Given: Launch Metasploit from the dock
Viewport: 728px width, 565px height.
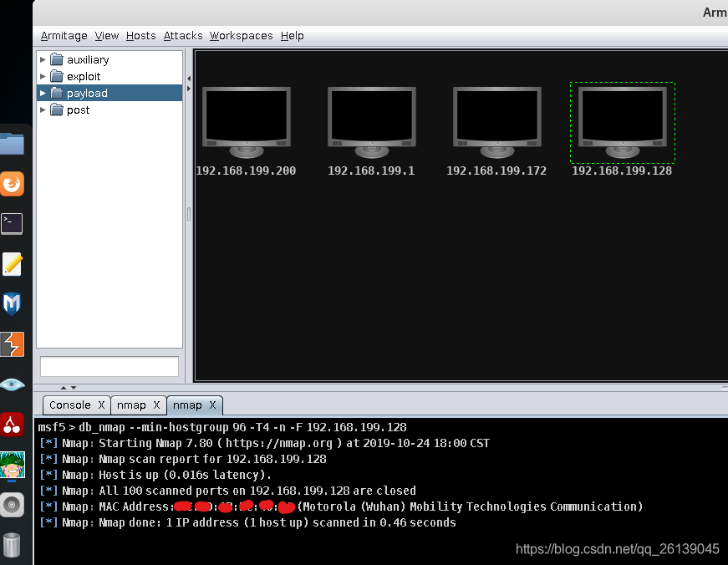Looking at the screenshot, I should [x=12, y=304].
